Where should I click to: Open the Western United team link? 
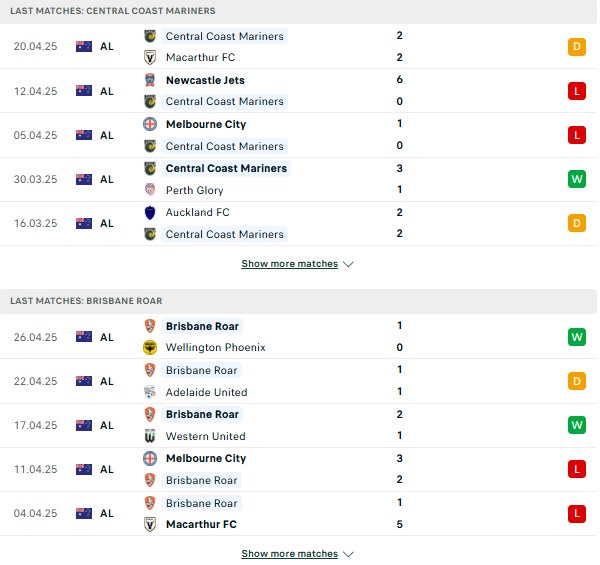pyautogui.click(x=205, y=436)
